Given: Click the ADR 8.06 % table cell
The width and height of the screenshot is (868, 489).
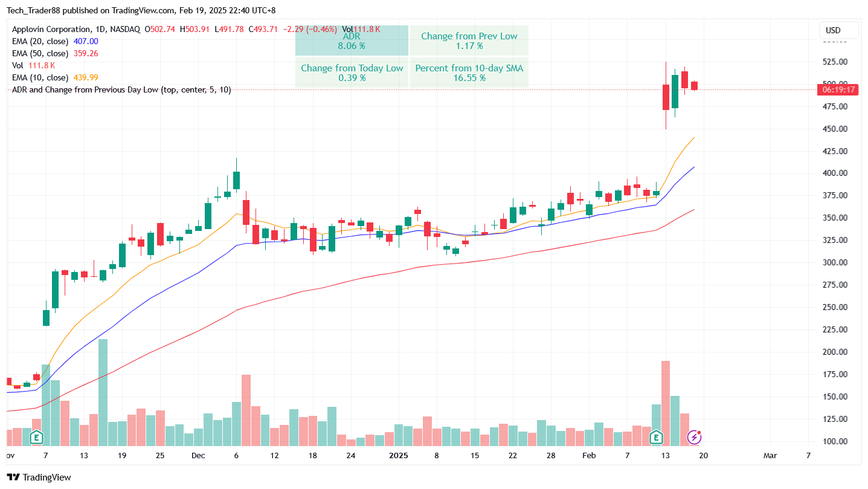Looking at the screenshot, I should 352,40.
